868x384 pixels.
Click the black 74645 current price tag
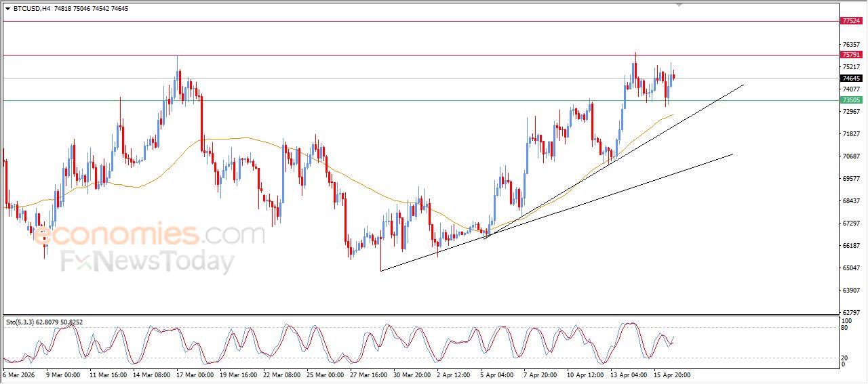tap(850, 79)
